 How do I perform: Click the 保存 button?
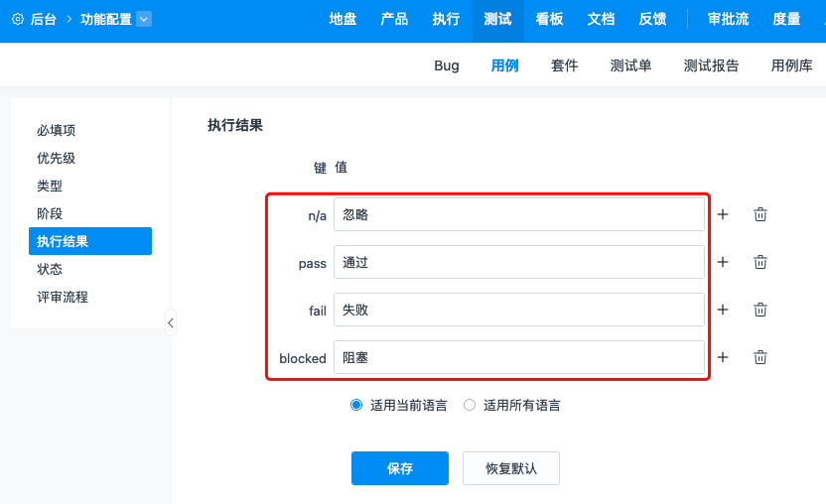pos(399,468)
